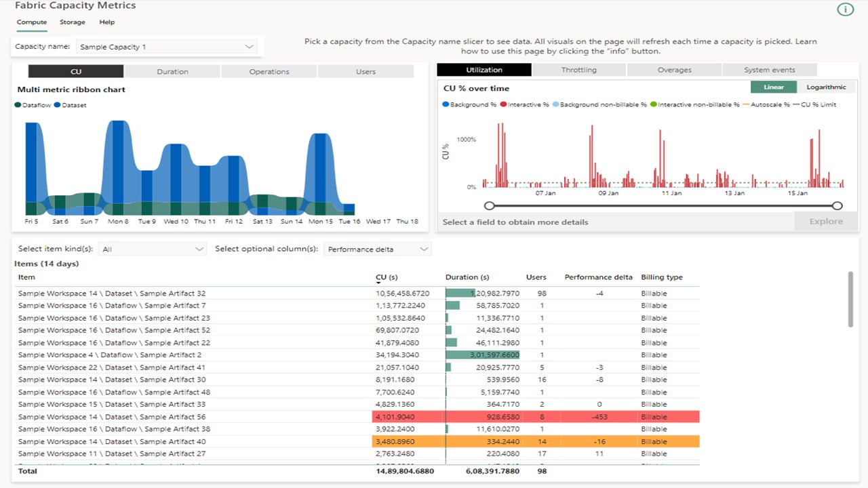868x488 pixels.
Task: Switch chart scale to Logarithmic
Action: pyautogui.click(x=826, y=87)
